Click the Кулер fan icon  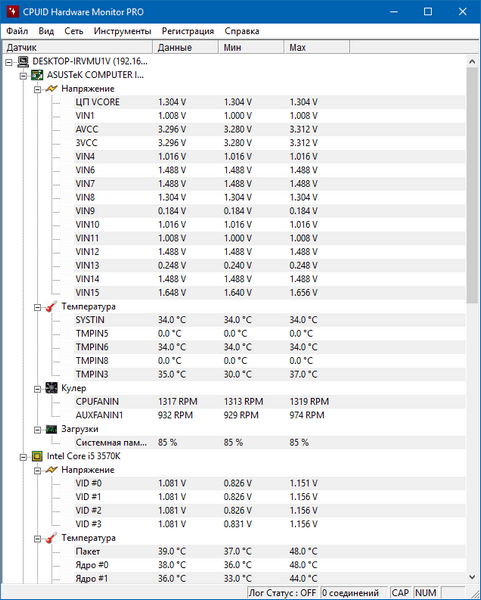(52, 388)
